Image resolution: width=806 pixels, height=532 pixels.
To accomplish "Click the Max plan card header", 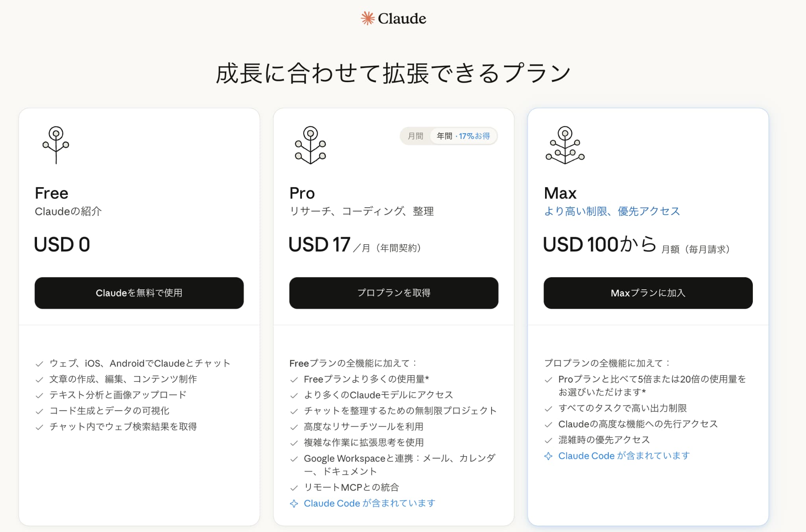I will point(559,193).
